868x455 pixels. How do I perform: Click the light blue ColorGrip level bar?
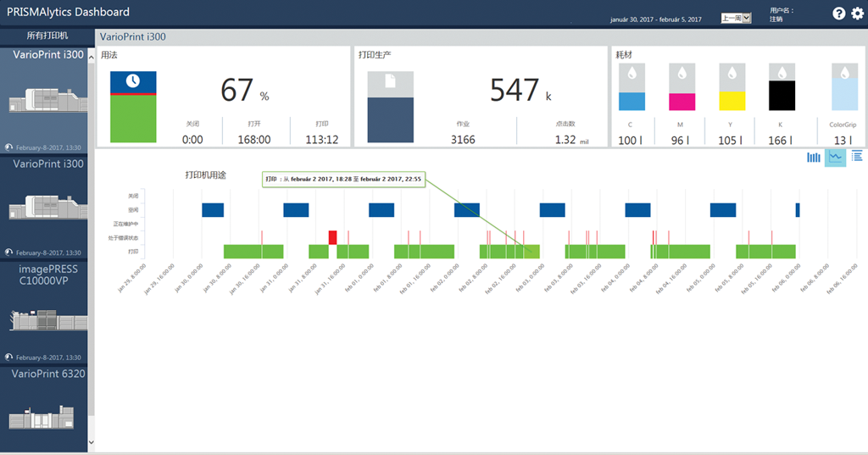[845, 94]
